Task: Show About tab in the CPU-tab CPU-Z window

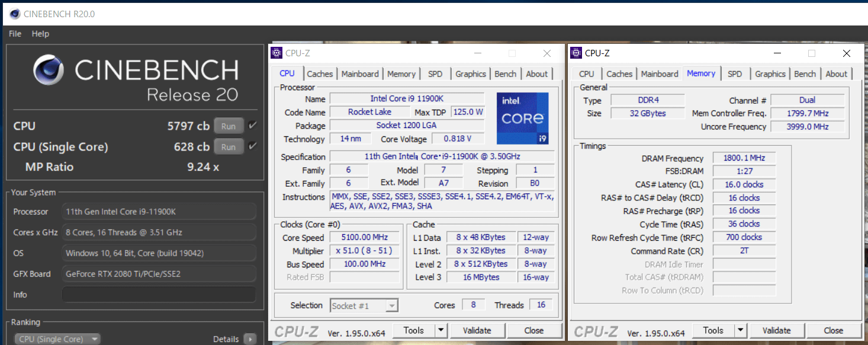Action: [x=537, y=74]
